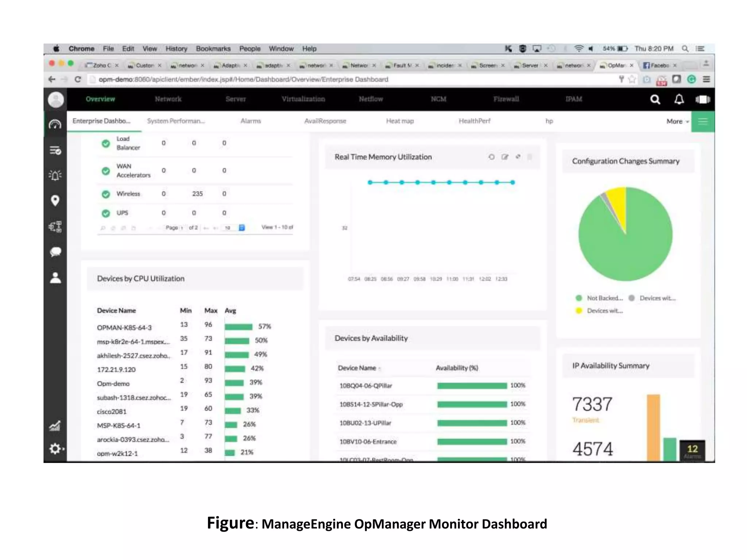This screenshot has width=747, height=560.
Task: Open the alarms siren sidebar icon
Action: click(x=55, y=175)
